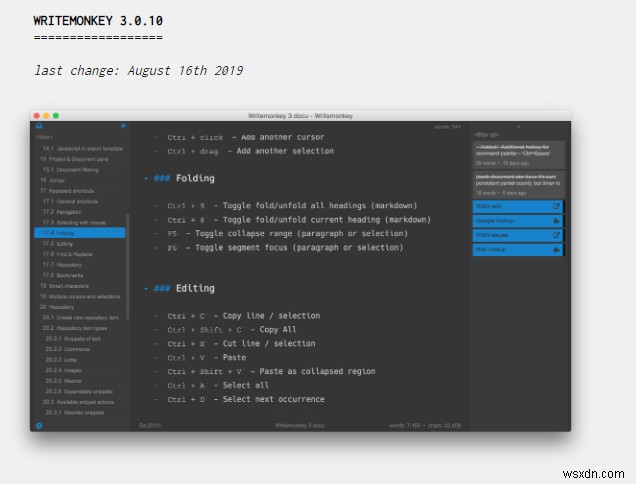
Task: Select 15 Project & Document pane
Action: [x=74, y=159]
